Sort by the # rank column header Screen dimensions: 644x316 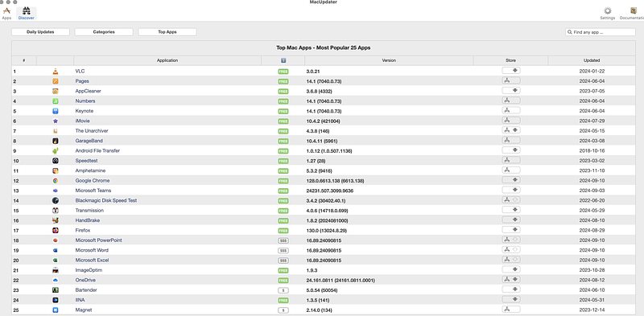click(x=24, y=60)
